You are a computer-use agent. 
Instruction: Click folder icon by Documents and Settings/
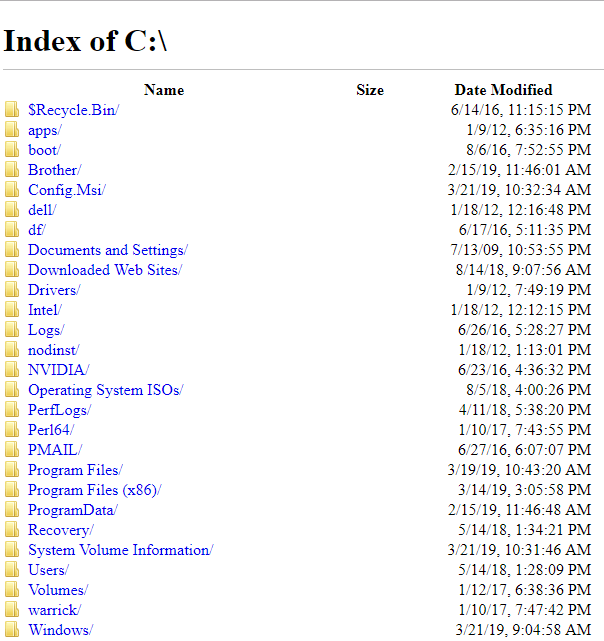(x=12, y=250)
